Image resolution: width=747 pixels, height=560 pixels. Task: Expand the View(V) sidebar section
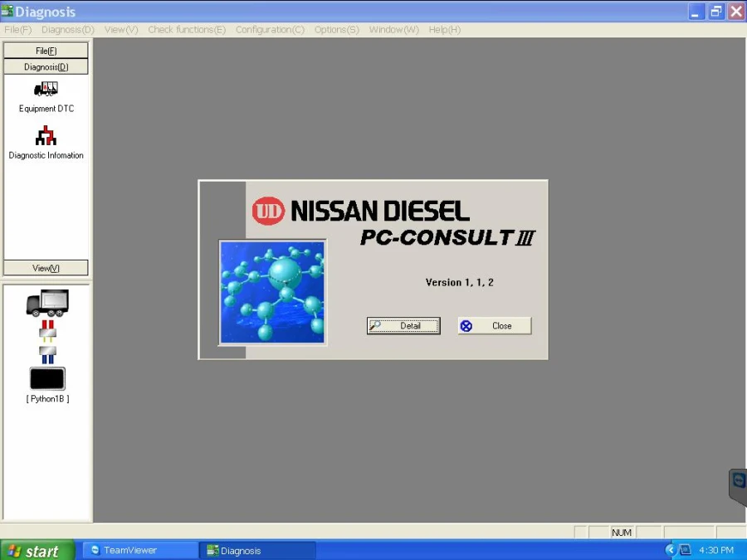click(x=46, y=268)
